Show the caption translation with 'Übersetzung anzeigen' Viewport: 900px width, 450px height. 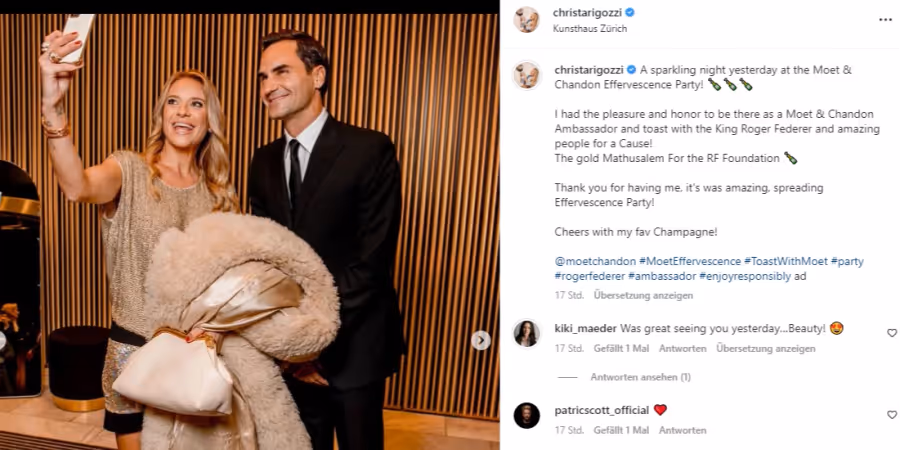pyautogui.click(x=643, y=295)
